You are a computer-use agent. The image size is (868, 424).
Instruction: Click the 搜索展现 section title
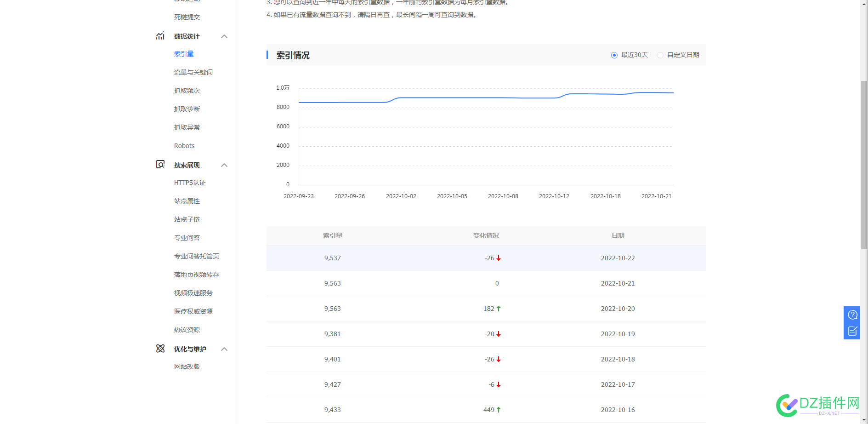tap(187, 165)
